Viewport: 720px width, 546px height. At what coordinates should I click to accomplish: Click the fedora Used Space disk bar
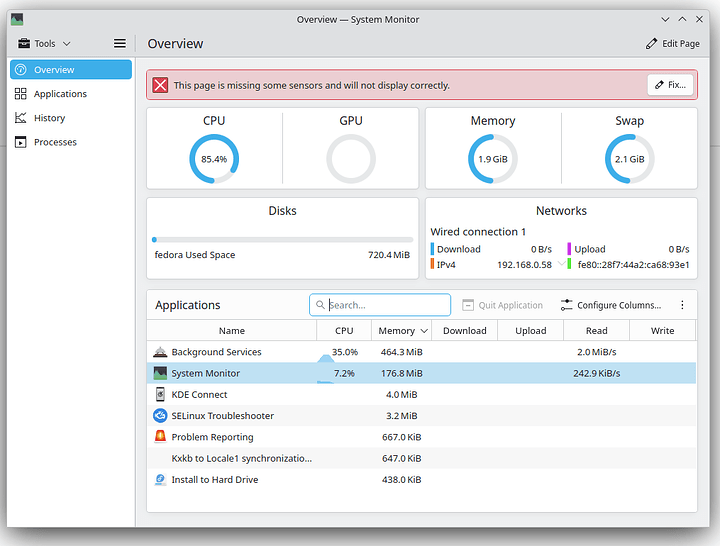(x=282, y=240)
